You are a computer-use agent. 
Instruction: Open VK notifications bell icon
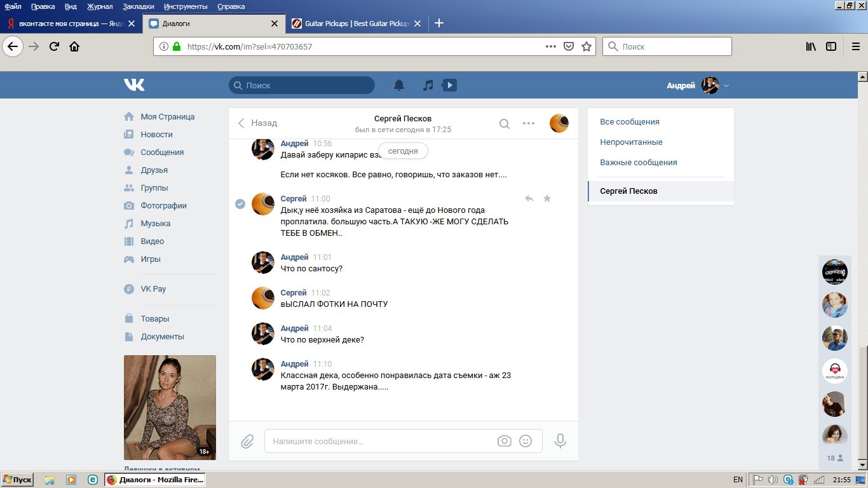[x=399, y=85]
